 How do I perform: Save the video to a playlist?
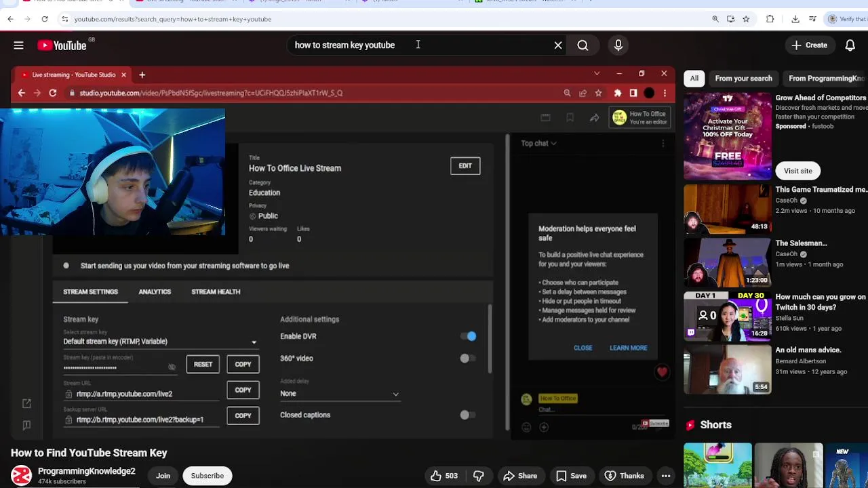570,476
